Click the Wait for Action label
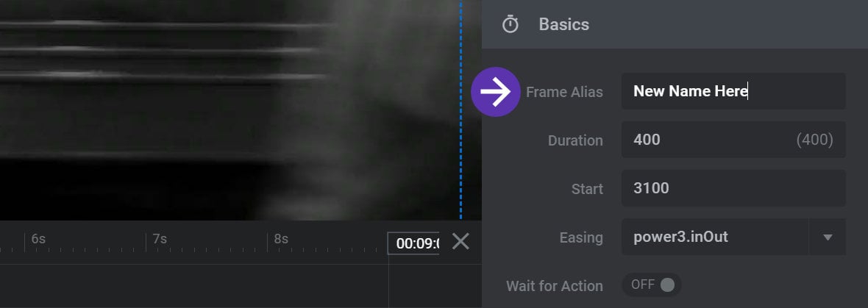The height and width of the screenshot is (308, 868). tap(554, 286)
